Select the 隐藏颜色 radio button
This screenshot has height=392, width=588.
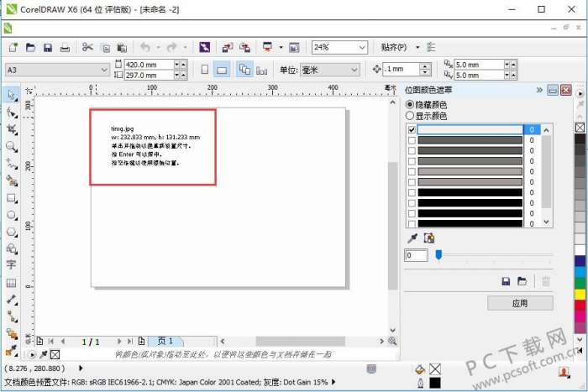pyautogui.click(x=410, y=105)
